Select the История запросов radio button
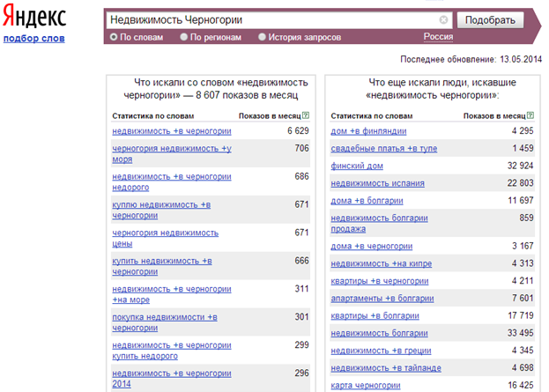 262,37
